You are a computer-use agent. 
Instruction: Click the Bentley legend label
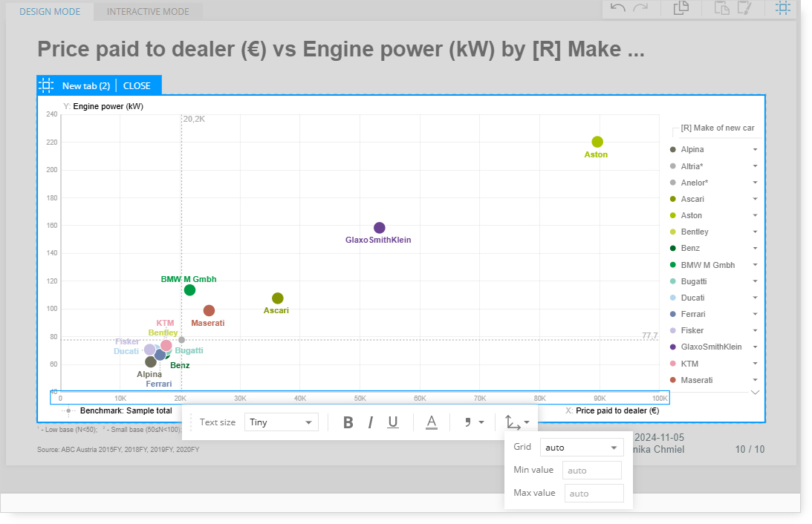695,232
